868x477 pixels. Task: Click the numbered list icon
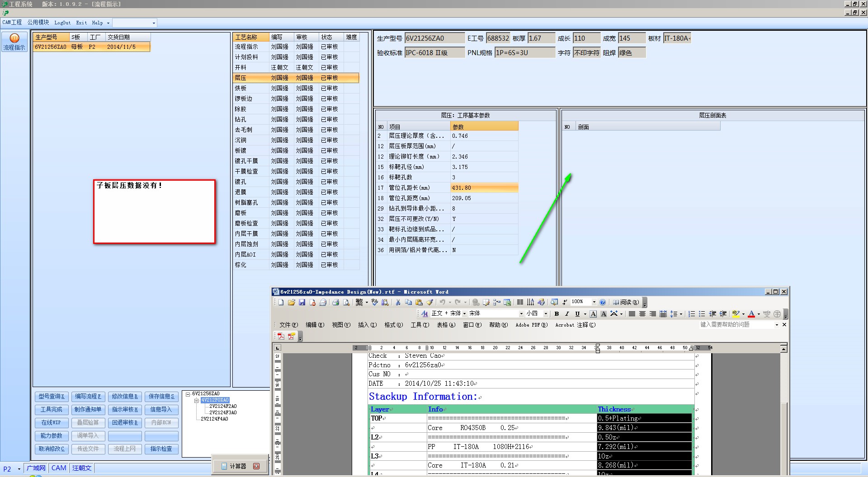(x=691, y=314)
